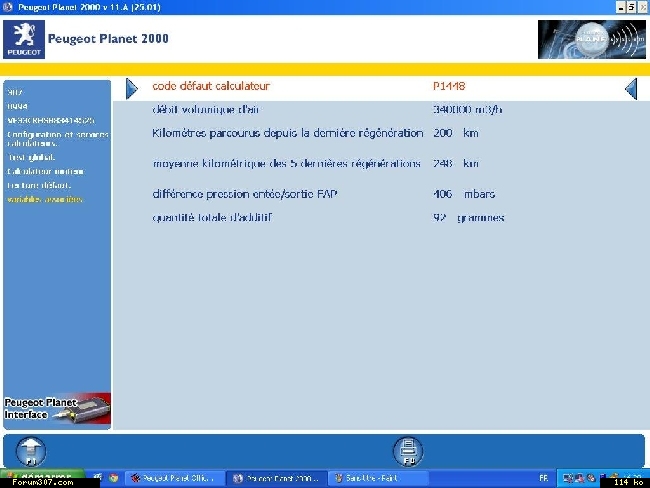Screen dimensions: 650x488
Task: Click the P1448 fault code value
Action: 449,86
